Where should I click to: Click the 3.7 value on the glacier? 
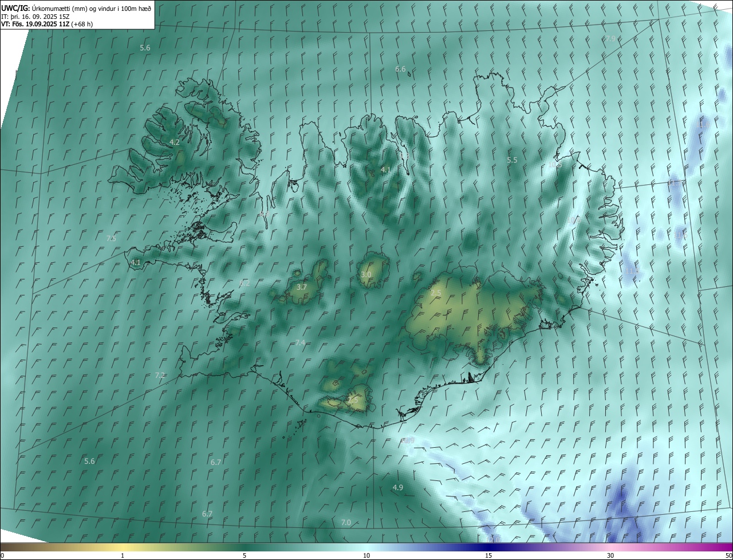(302, 287)
